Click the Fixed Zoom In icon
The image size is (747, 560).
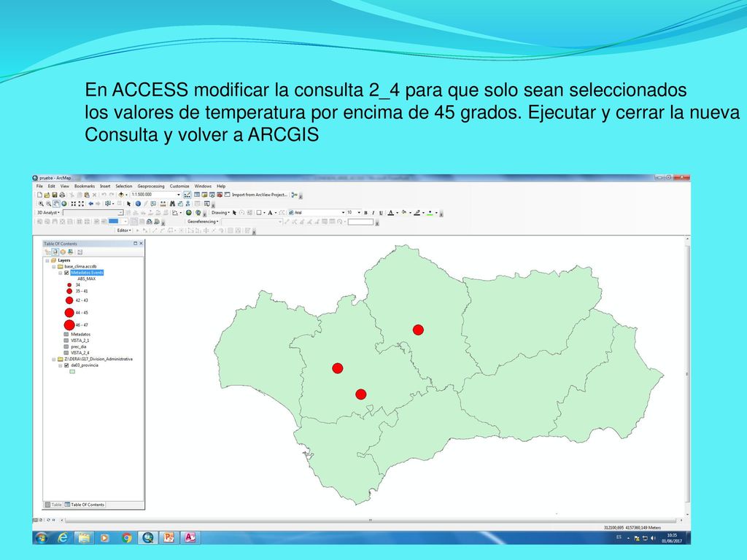point(74,204)
